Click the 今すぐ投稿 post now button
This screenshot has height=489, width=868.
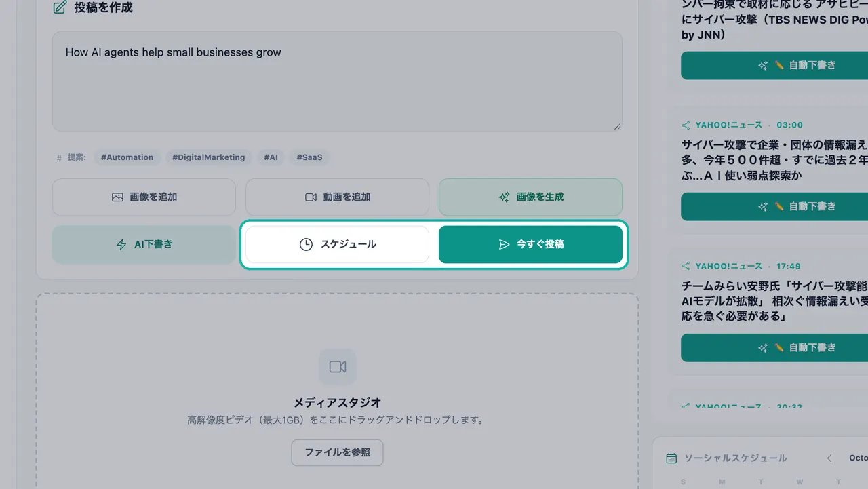530,244
